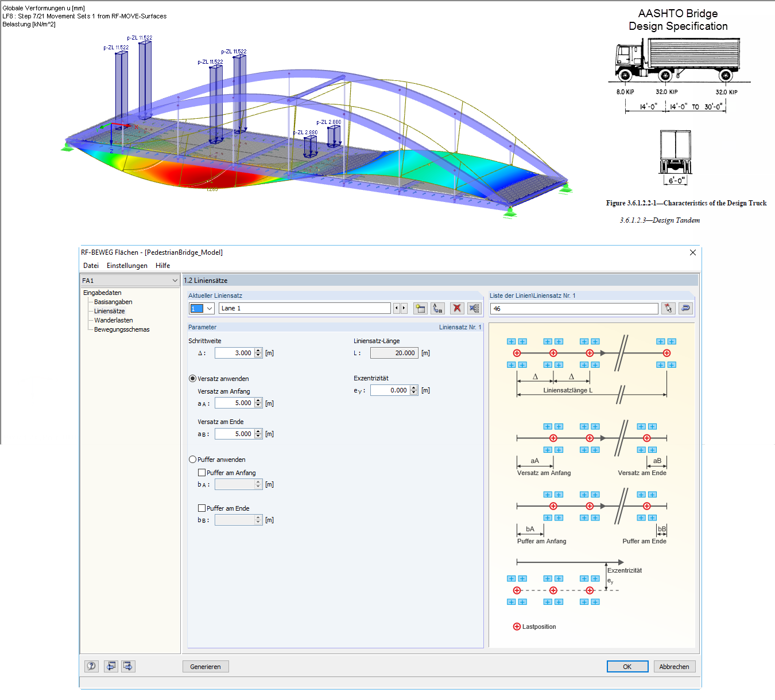Delete current line set with red X
The image size is (775, 700).
457,308
